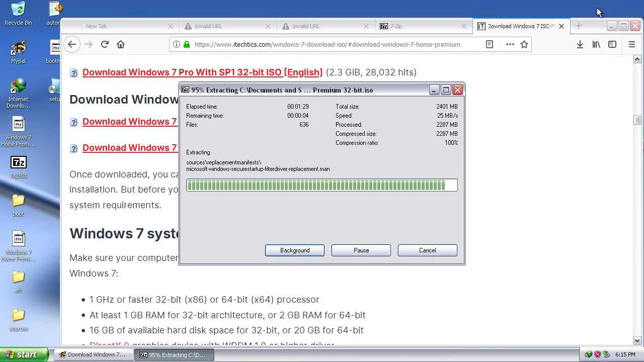Close the Download Windows 7 ISO tab
This screenshot has height=362, width=644.
point(561,26)
